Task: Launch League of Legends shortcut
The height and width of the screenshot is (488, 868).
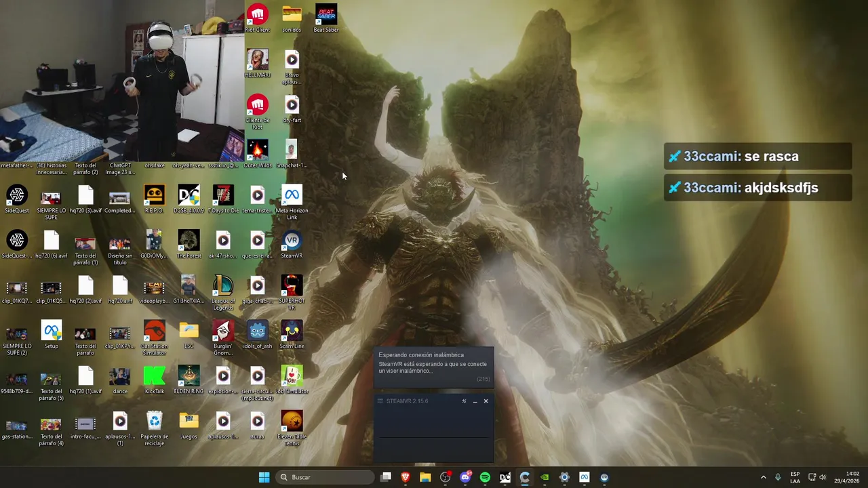Action: 223,292
